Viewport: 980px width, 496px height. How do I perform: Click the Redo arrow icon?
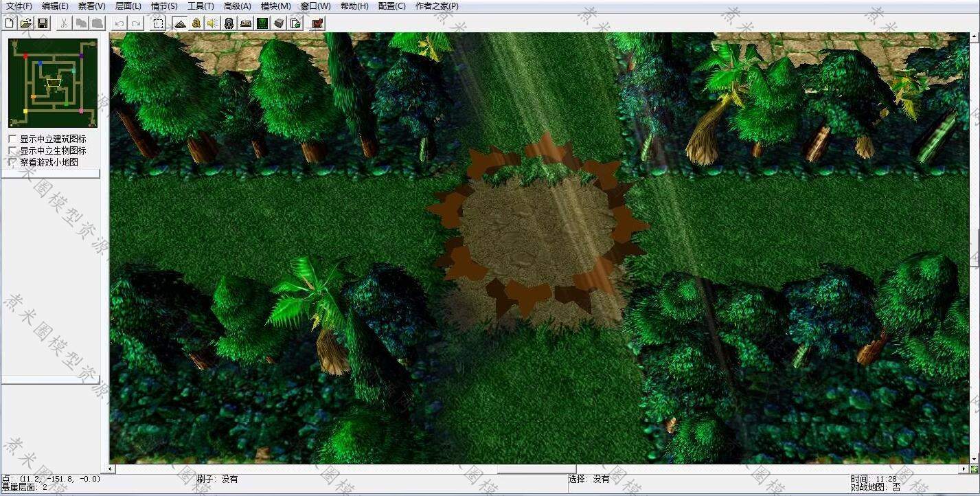point(136,23)
